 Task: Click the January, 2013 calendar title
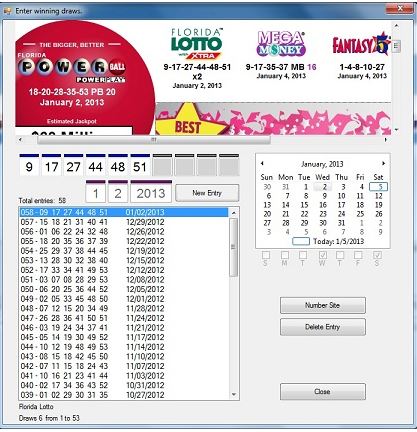[x=322, y=164]
